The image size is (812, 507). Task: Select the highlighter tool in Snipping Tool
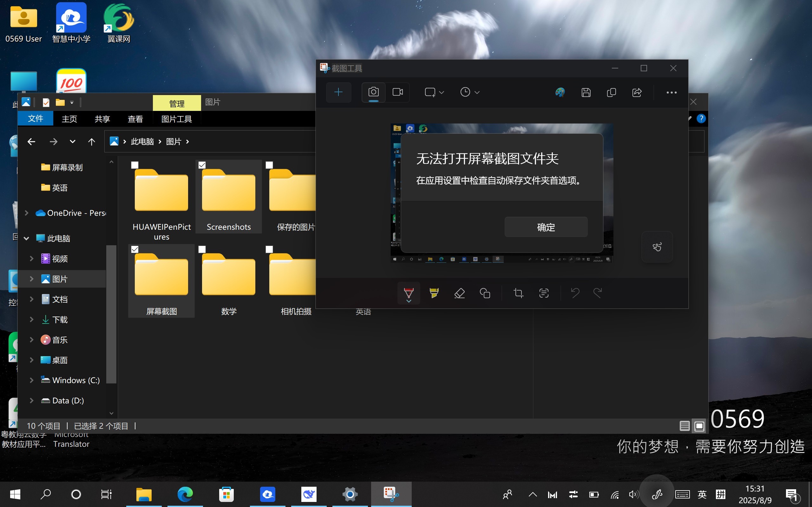point(434,293)
